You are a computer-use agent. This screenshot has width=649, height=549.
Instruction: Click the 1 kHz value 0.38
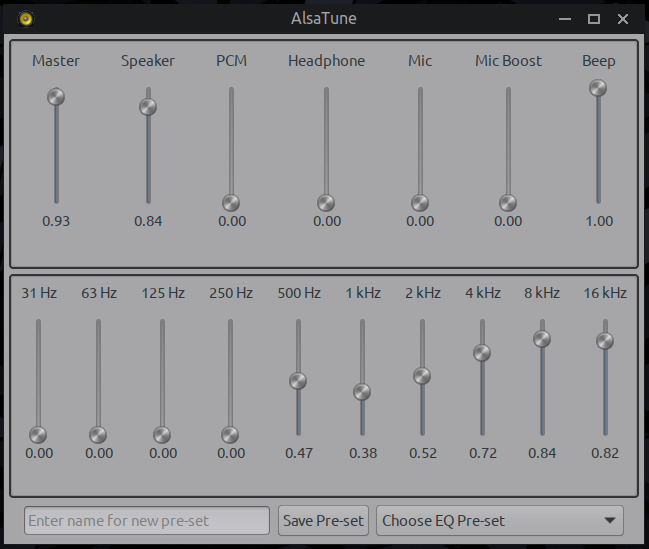[x=363, y=453]
